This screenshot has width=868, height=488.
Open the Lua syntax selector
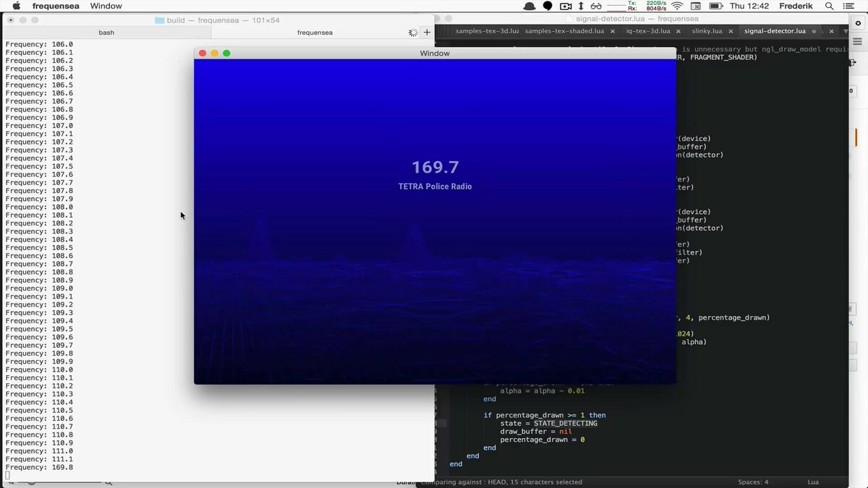point(812,481)
